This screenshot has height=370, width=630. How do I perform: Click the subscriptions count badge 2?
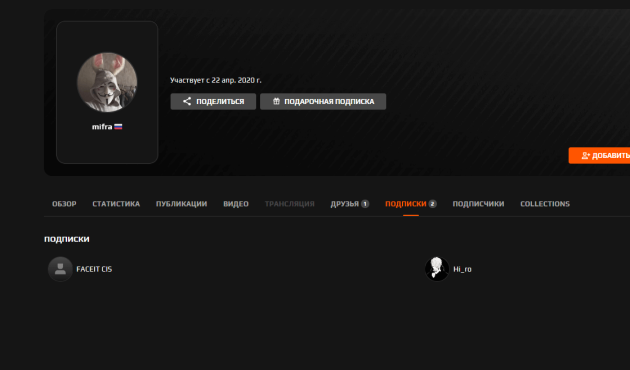coord(432,204)
